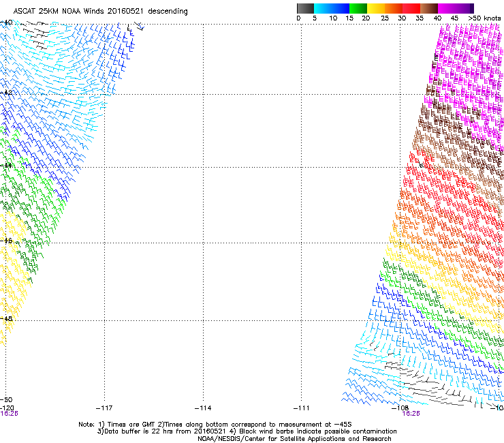Click legend scale label '30'
This screenshot has width=504, height=443.
[402, 18]
